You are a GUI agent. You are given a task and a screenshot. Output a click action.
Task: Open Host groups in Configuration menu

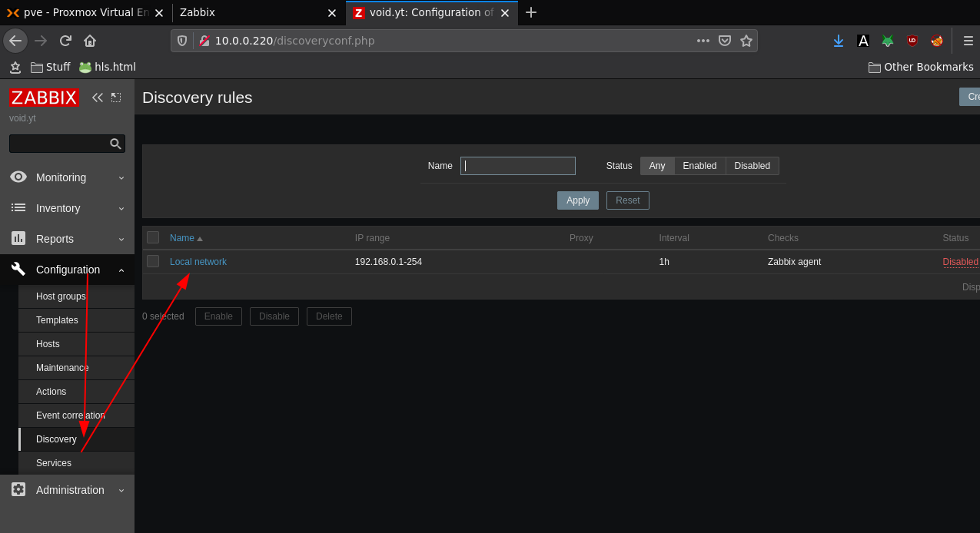click(77, 296)
